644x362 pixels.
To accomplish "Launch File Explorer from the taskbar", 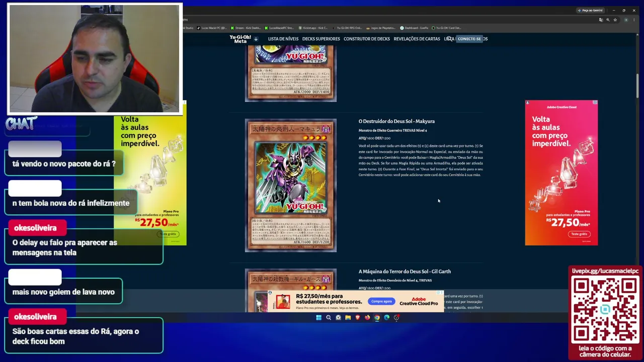I will click(348, 317).
